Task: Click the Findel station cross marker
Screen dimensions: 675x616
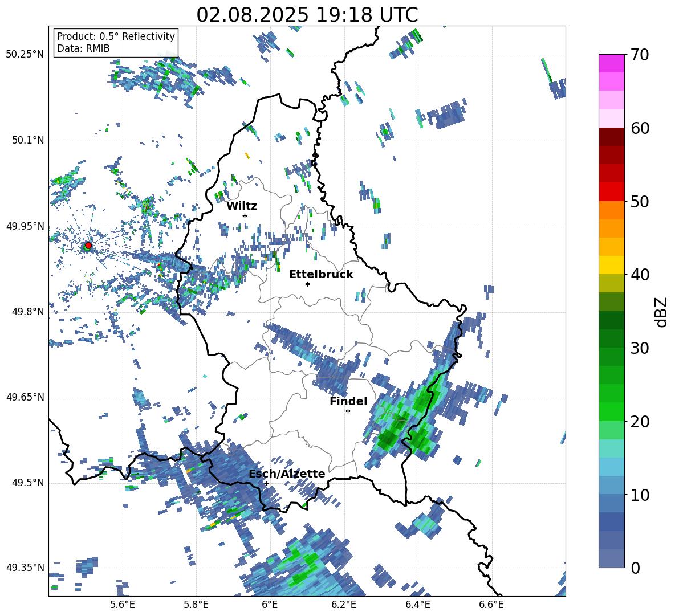Action: [348, 411]
